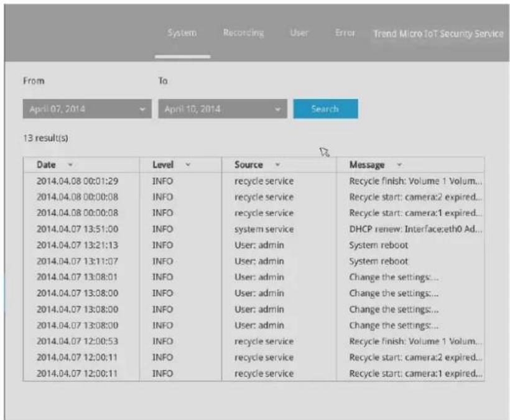Click System reboot message at 13:21:13

pos(378,245)
